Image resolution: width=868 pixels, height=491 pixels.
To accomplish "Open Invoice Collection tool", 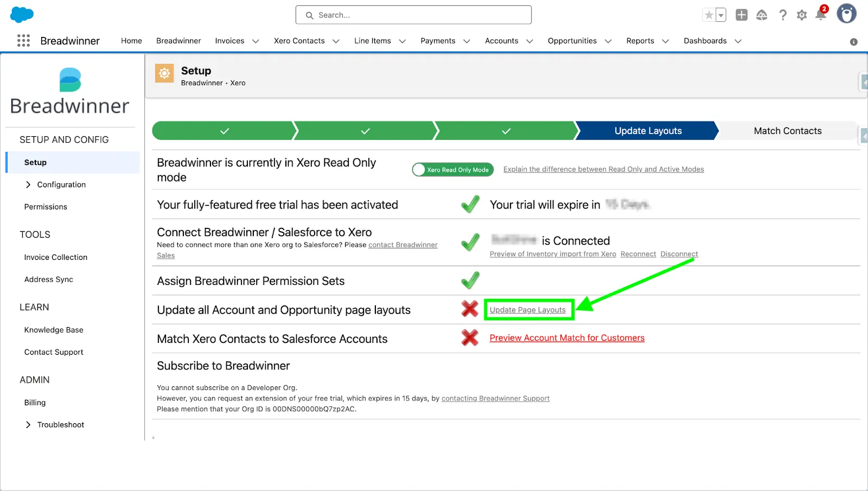I will pyautogui.click(x=56, y=257).
